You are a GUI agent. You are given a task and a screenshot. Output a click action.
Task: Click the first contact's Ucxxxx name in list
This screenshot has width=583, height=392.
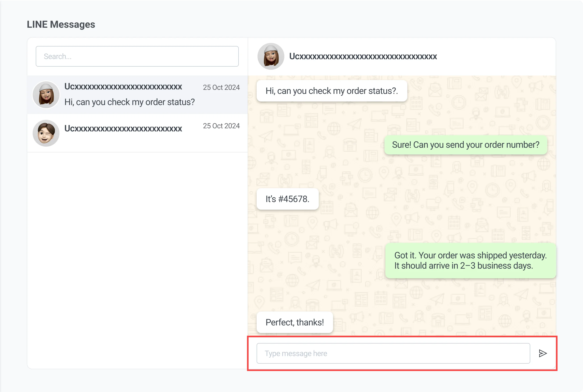123,86
